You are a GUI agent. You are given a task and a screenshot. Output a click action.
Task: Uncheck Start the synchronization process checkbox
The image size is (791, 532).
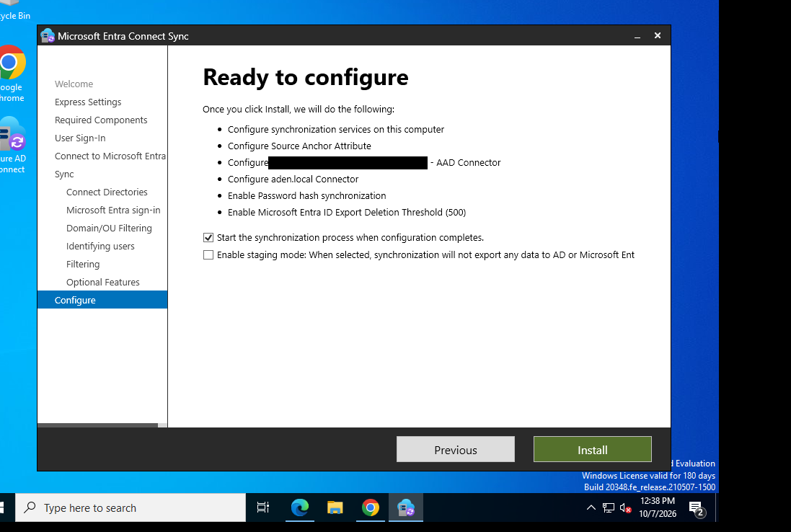(208, 237)
